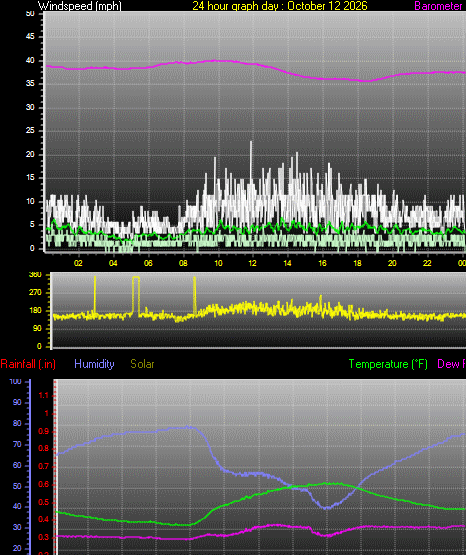Screen dimensions: 466x555
Task: Click the Windspeed (mph) title label
Action: tap(80, 6)
